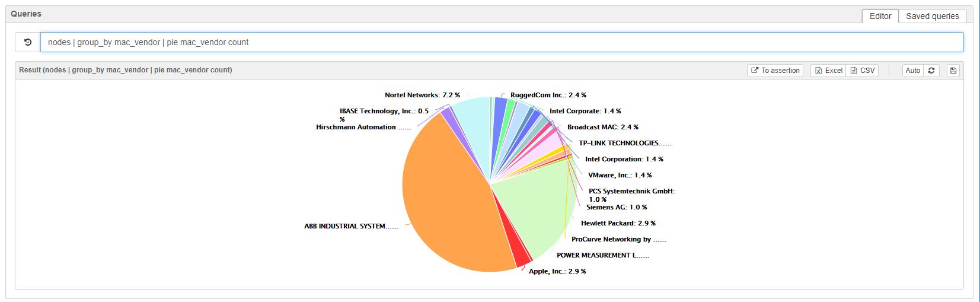
Task: Click the Siemens AG: 1.0 % label
Action: point(617,207)
